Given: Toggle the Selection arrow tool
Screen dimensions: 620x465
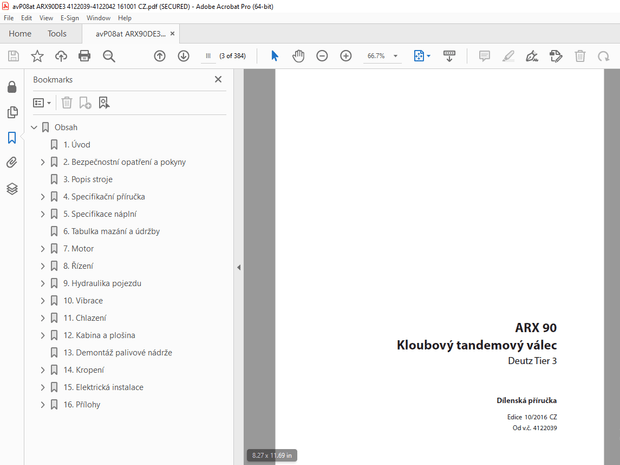Looking at the screenshot, I should [x=274, y=56].
